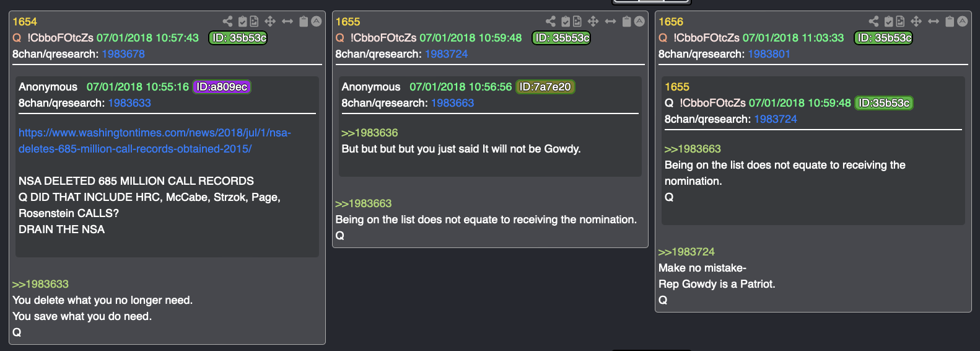
Task: Click the share icon on post 1656
Action: [x=873, y=22]
